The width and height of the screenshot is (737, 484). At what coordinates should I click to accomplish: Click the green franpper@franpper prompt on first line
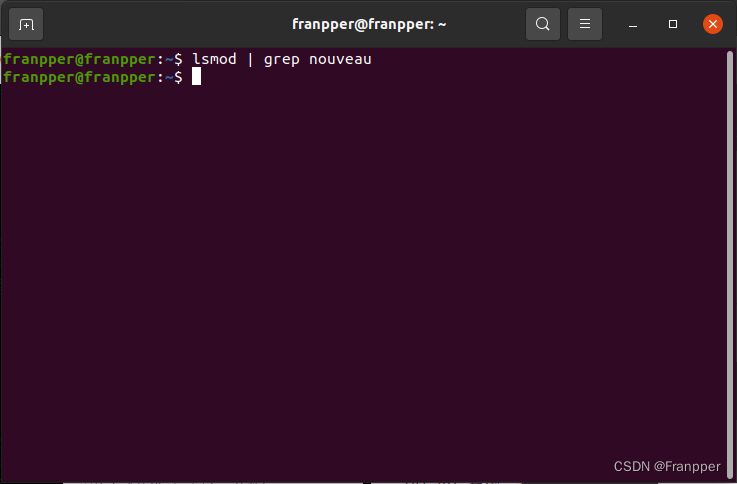[x=79, y=60]
